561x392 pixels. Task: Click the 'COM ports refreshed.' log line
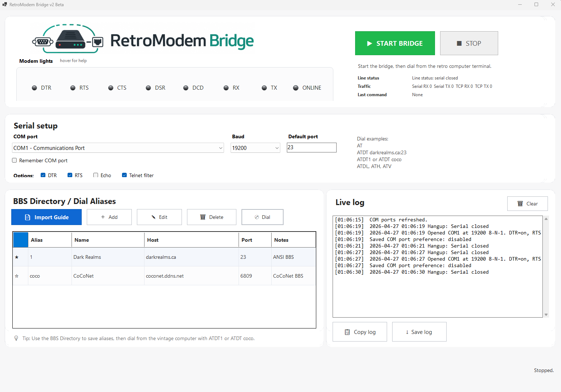(x=381, y=220)
